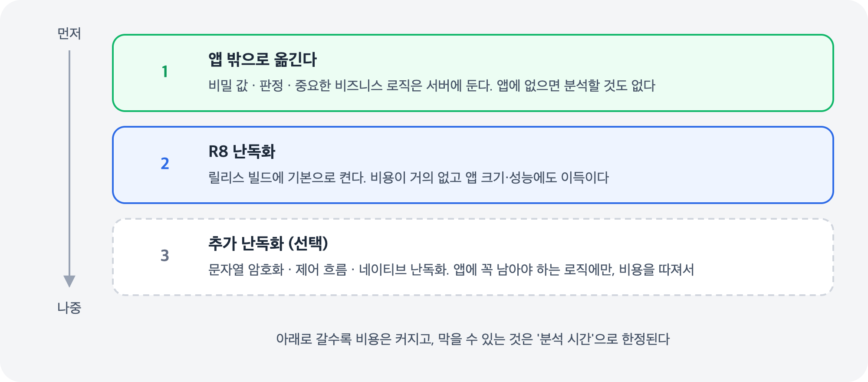
Task: Select the '나중' label at bottom
Action: click(x=69, y=308)
